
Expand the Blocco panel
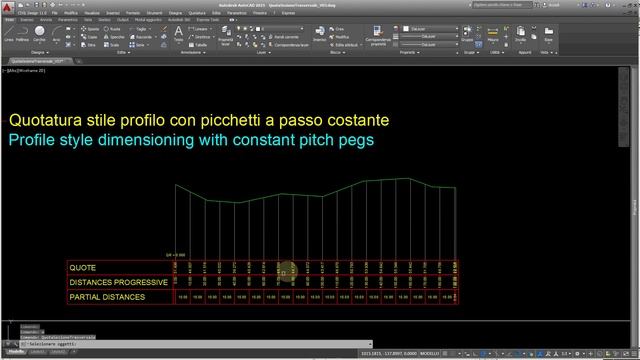(337, 53)
